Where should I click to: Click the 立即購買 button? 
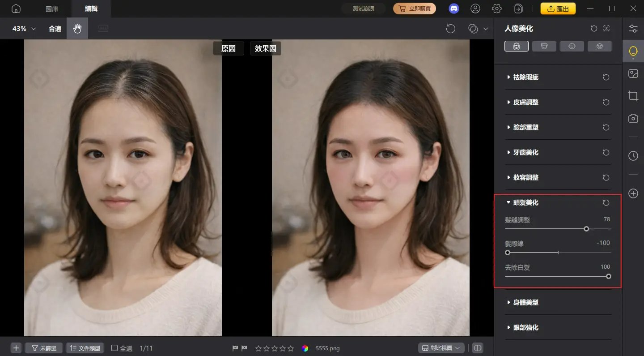point(415,8)
